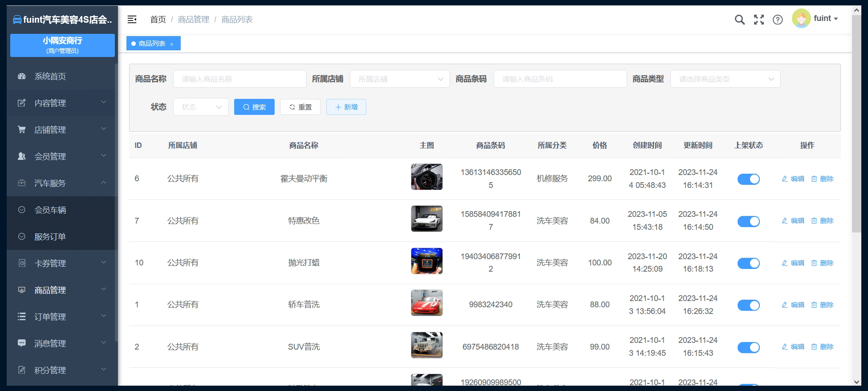The height and width of the screenshot is (391, 868).
Task: Click the chat bubble icon beside 消息管理
Action: pyautogui.click(x=21, y=343)
